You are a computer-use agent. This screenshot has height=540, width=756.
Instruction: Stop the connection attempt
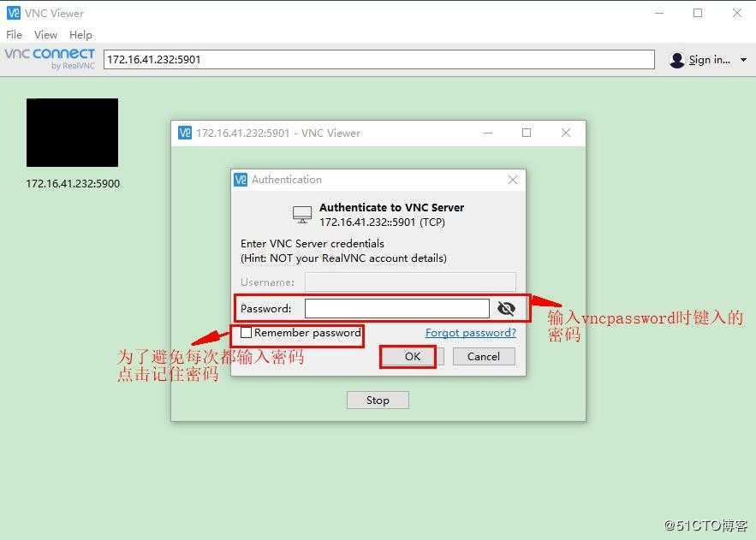[x=378, y=401]
